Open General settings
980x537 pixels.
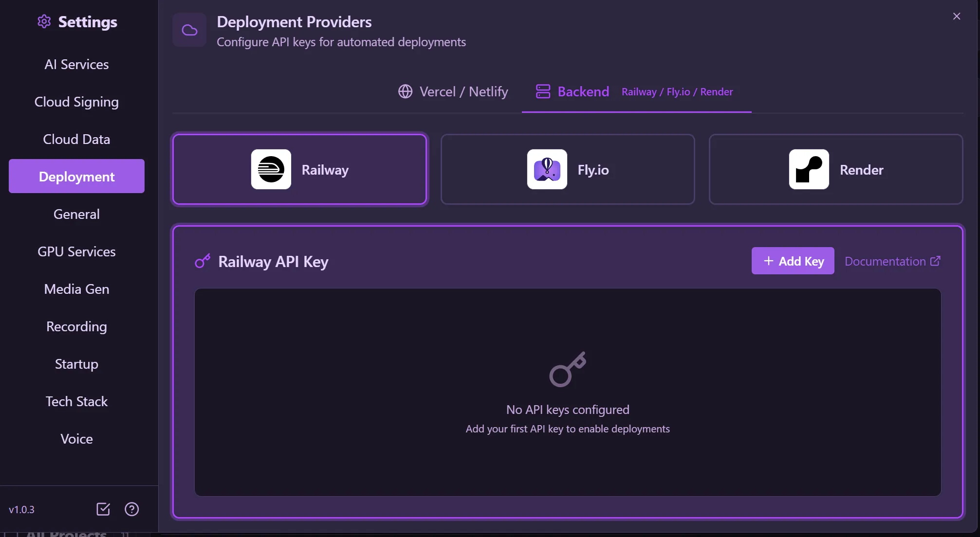(x=76, y=214)
